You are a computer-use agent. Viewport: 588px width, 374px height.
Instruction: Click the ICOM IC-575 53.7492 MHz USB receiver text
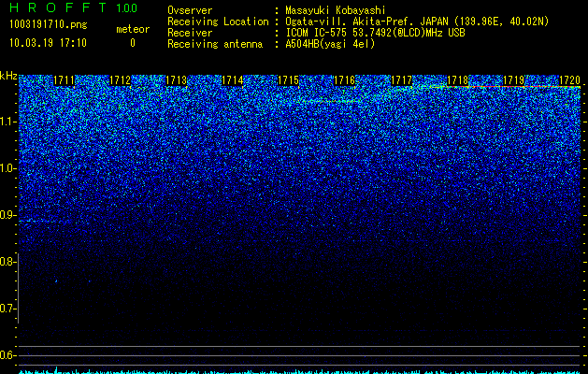[x=375, y=33]
